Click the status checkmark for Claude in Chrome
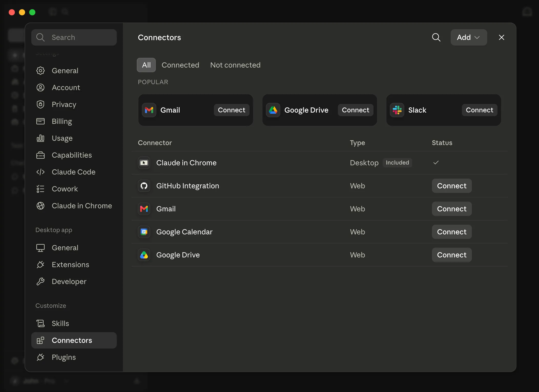 click(436, 162)
